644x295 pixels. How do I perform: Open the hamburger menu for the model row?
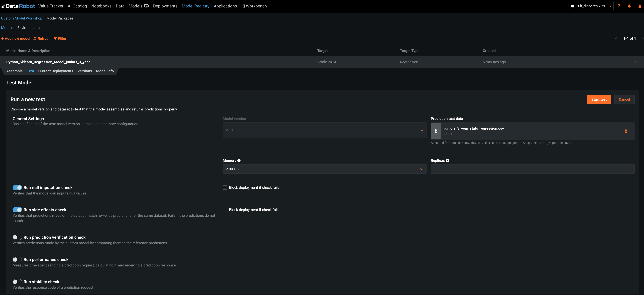point(635,62)
